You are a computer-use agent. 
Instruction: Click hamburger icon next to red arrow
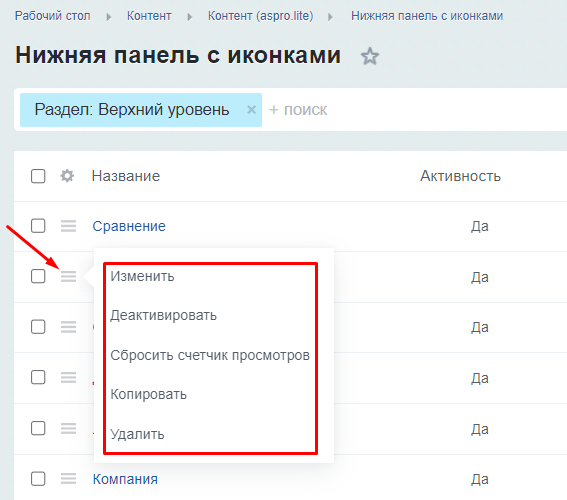tap(68, 277)
